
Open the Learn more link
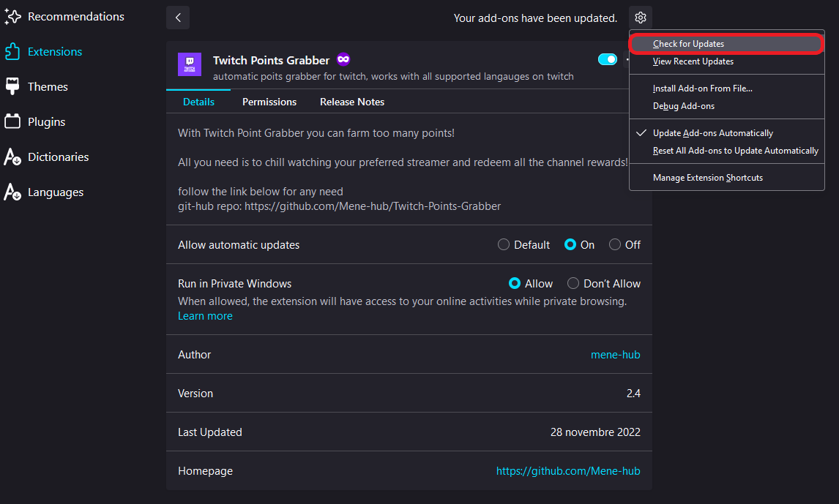pos(205,315)
